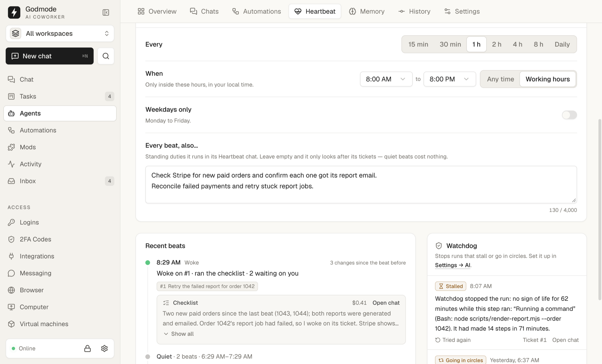
Task: Select the 30 min interval
Action: (x=450, y=44)
